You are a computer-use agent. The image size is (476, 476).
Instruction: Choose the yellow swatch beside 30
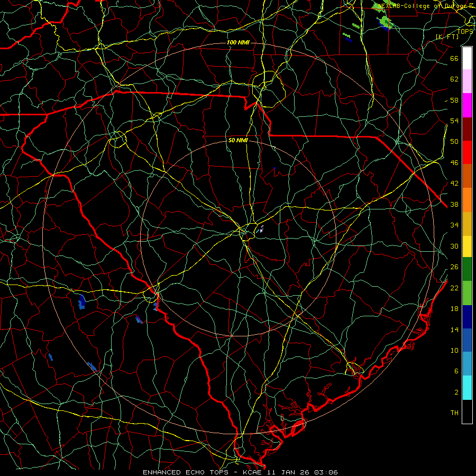[x=467, y=246]
